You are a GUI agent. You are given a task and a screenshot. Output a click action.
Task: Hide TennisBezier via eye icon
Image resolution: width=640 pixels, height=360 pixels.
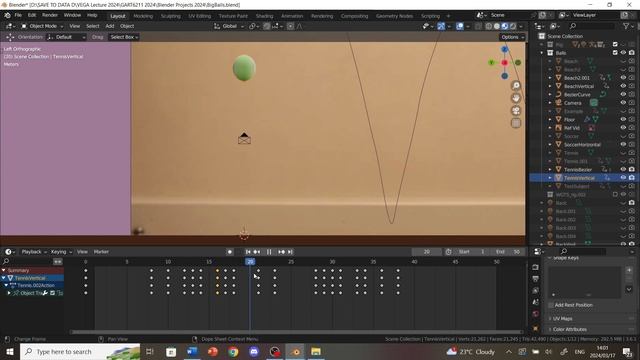click(x=623, y=169)
